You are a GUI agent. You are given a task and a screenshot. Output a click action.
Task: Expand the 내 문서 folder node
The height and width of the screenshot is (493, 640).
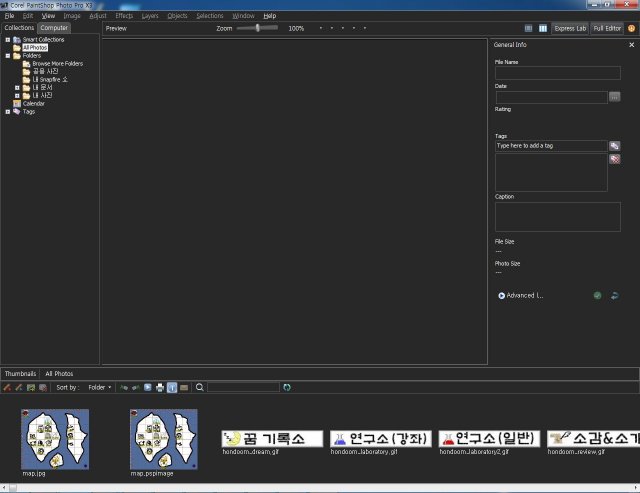[17, 88]
